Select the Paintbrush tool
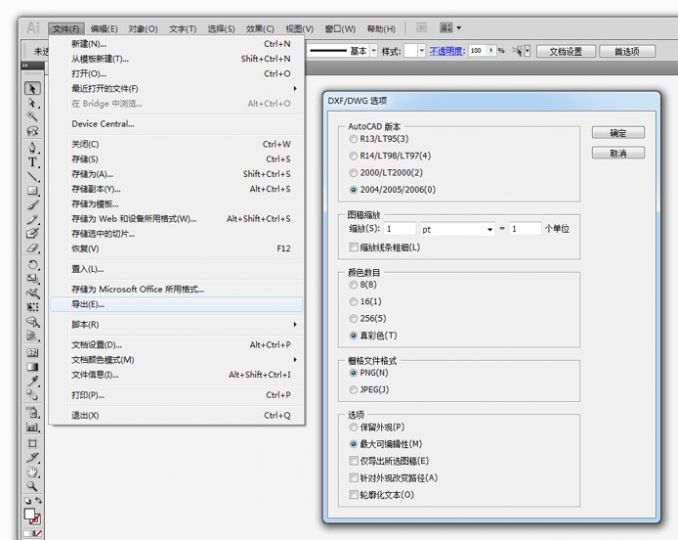The height and width of the screenshot is (540, 678). click(x=32, y=205)
